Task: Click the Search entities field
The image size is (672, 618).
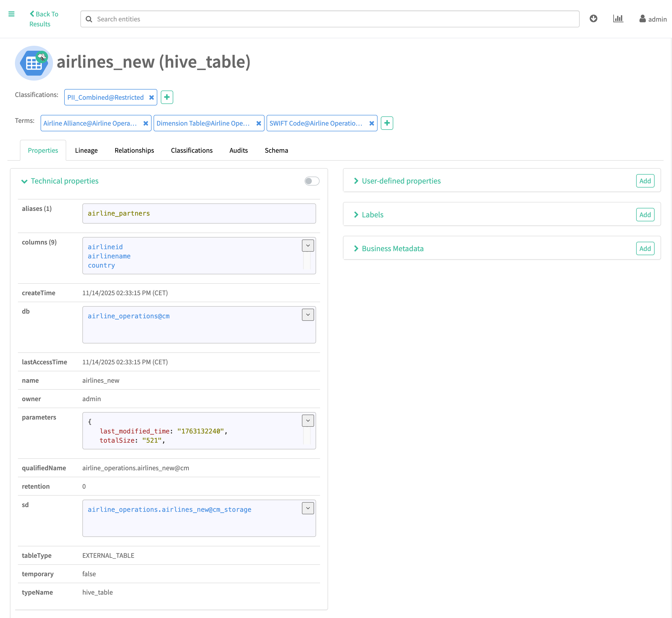Action: coord(330,19)
